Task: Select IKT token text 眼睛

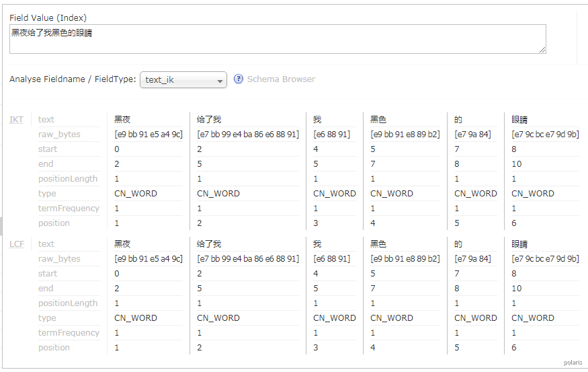Action: tap(519, 120)
